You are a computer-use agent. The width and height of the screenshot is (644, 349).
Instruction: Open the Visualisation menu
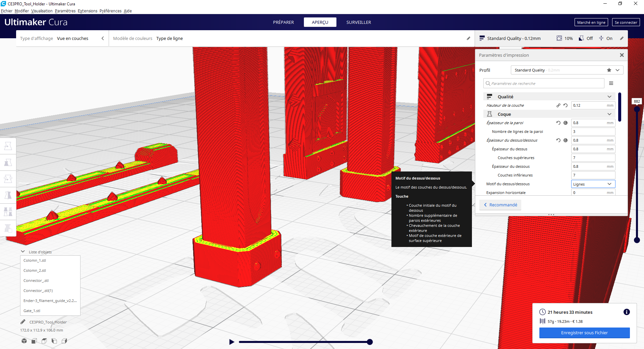[42, 11]
